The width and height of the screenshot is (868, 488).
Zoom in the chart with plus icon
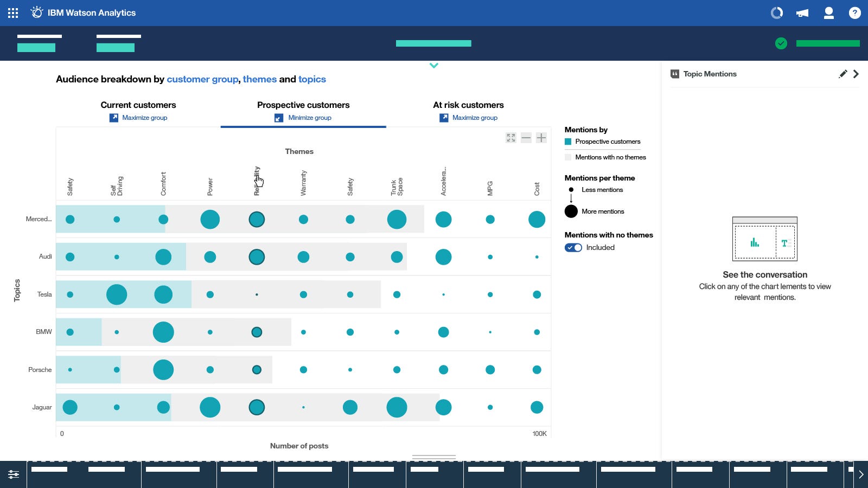pos(541,138)
